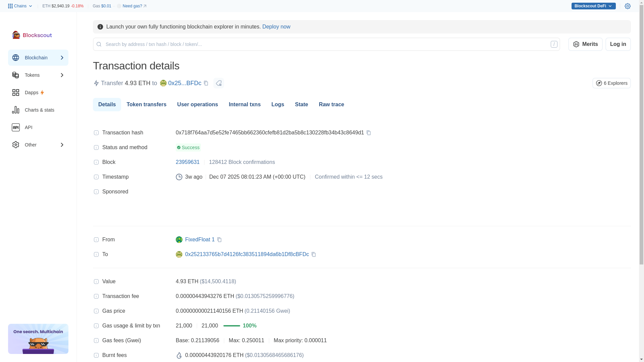644x362 pixels.
Task: Switch to the Internal txns tab
Action: (245, 105)
